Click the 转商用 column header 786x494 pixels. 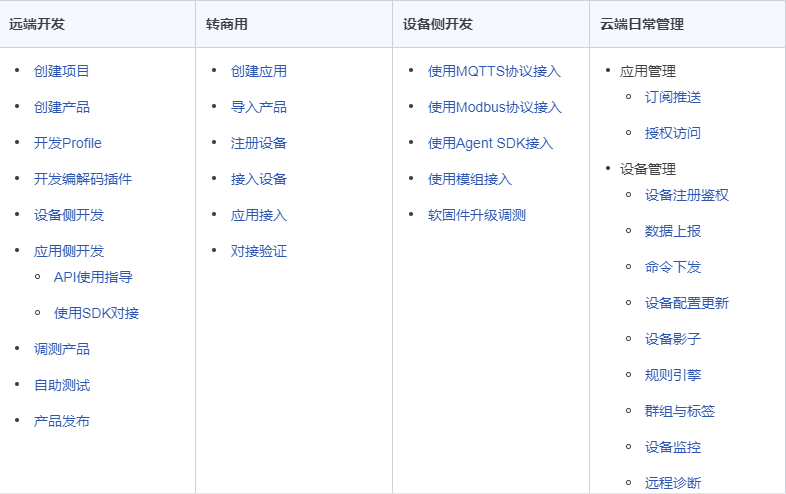[227, 24]
